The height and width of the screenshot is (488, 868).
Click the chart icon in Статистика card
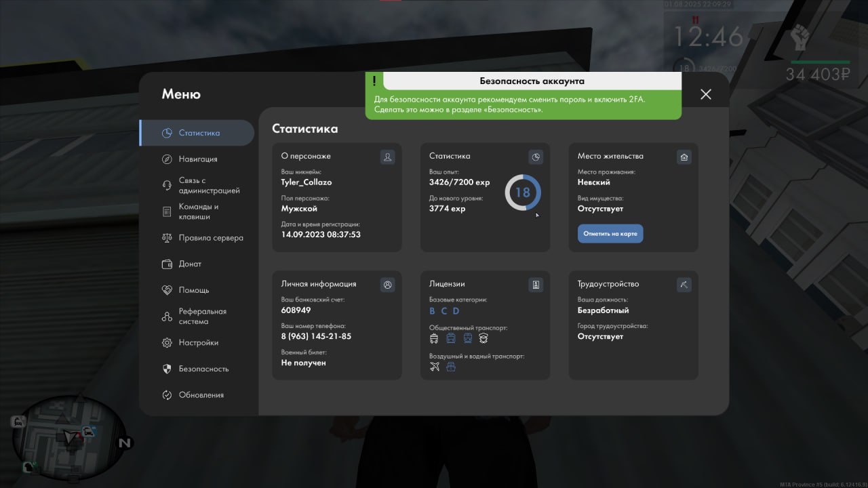536,157
